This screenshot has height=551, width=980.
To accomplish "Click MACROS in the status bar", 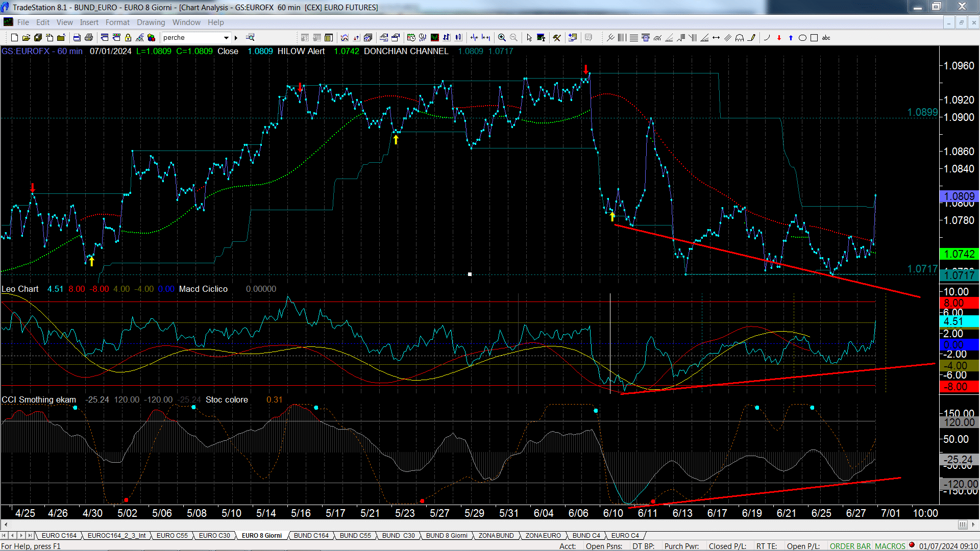I will coord(890,546).
